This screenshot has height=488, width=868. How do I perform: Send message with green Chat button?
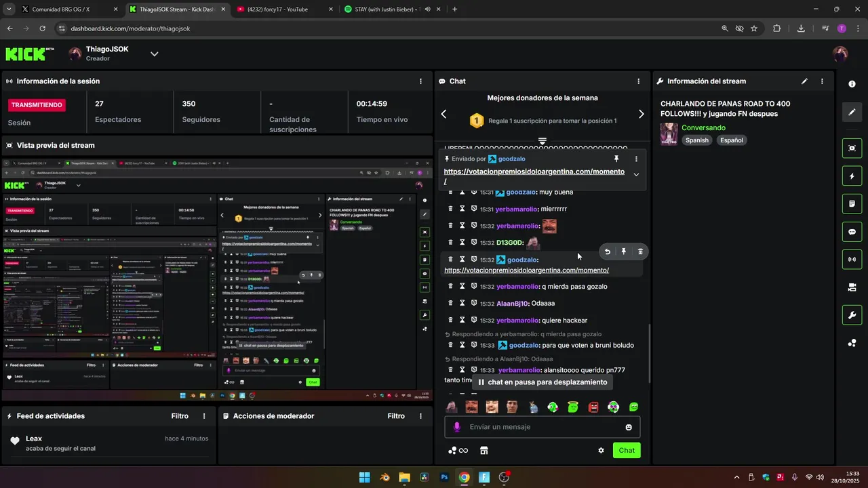[627, 450]
